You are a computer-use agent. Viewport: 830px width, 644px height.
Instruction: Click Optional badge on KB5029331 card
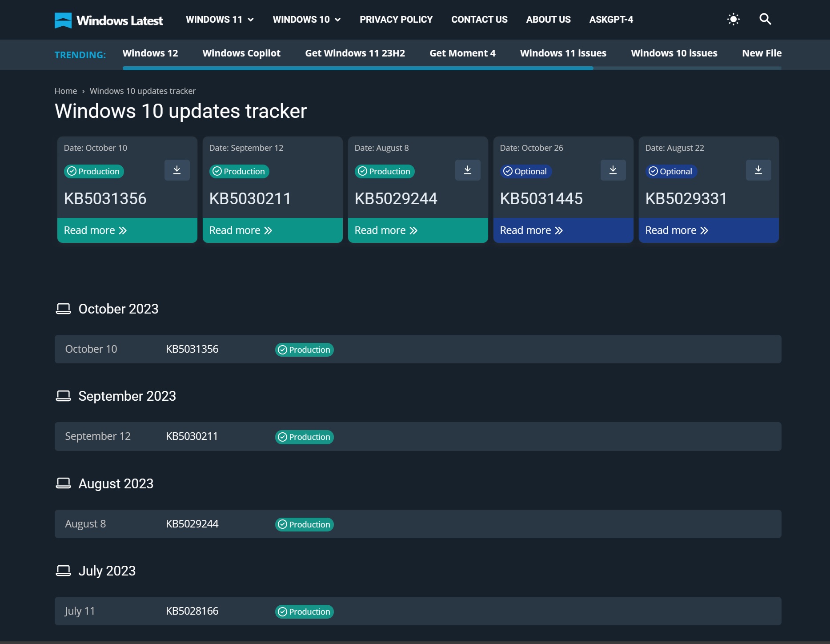click(671, 171)
